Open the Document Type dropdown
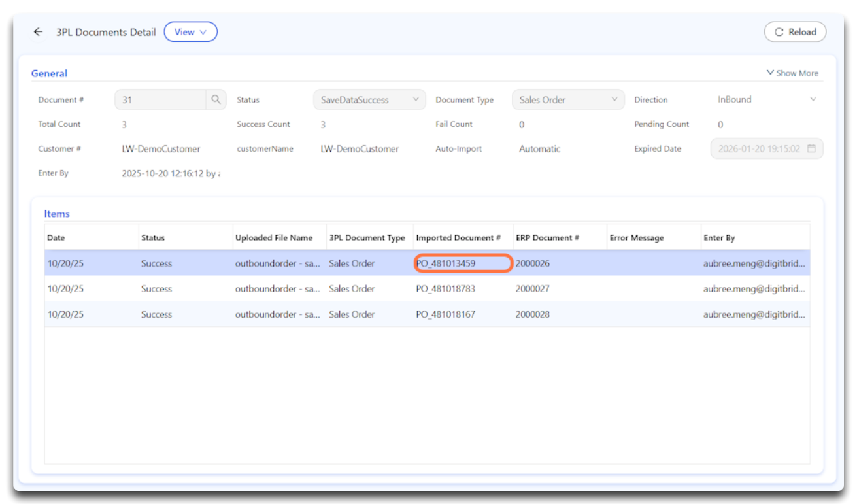The image size is (857, 504). coord(567,100)
